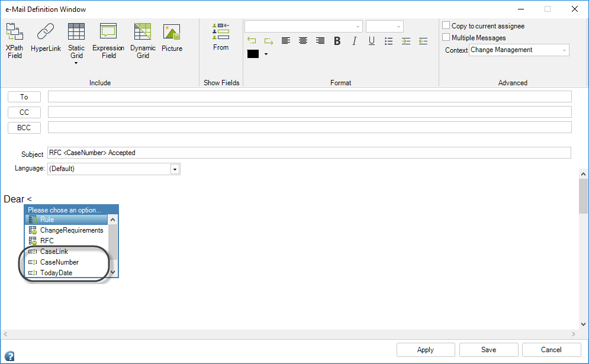Screen dimensions: 589x364
Task: Click the Subject text field
Action: pyautogui.click(x=309, y=153)
